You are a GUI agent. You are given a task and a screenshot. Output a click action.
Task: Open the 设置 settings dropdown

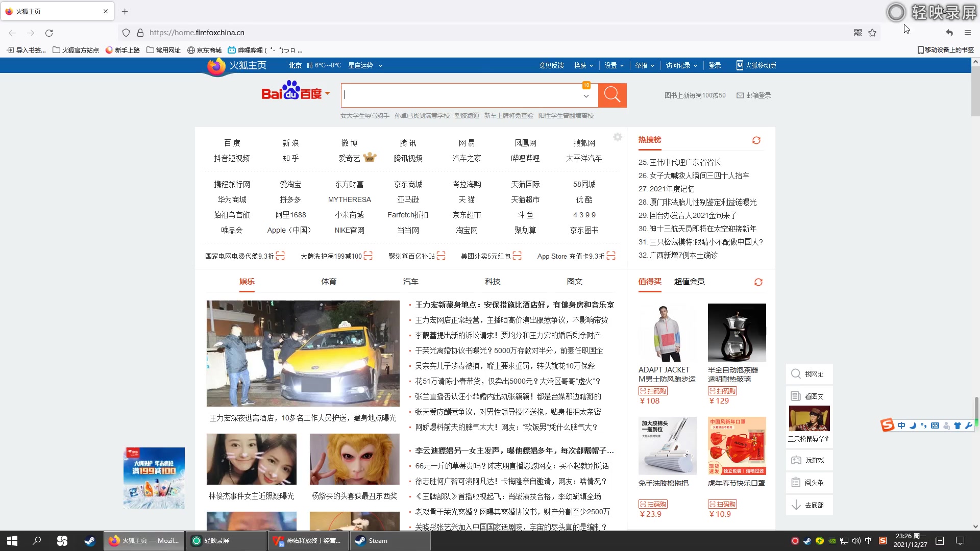[x=614, y=65]
